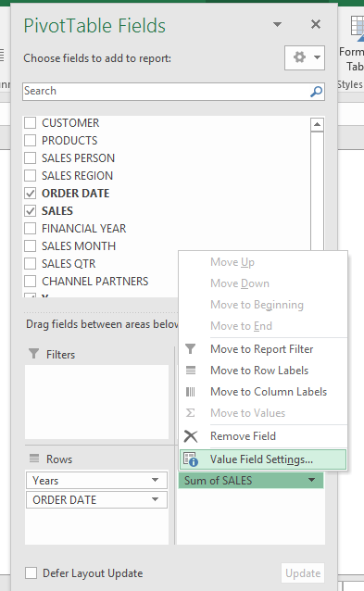Screen dimensions: 364x591
Task: Enable Defer Layout Update checkbox
Action: tap(31, 572)
